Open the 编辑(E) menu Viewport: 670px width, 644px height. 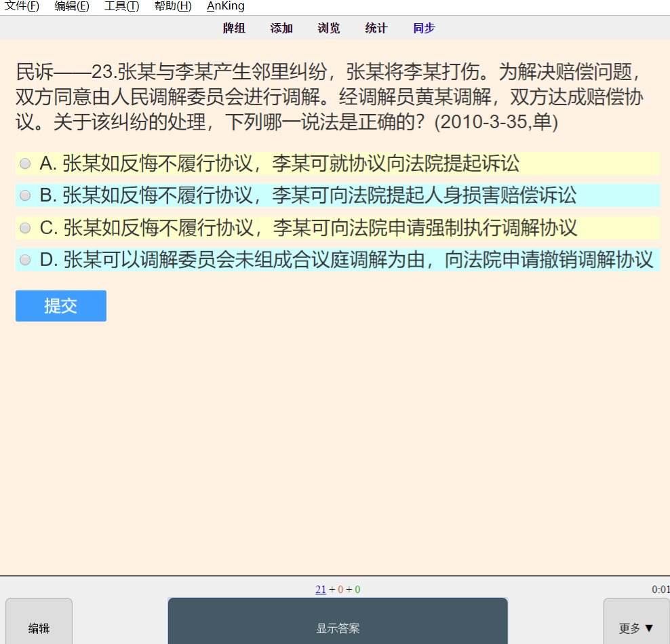tap(72, 6)
